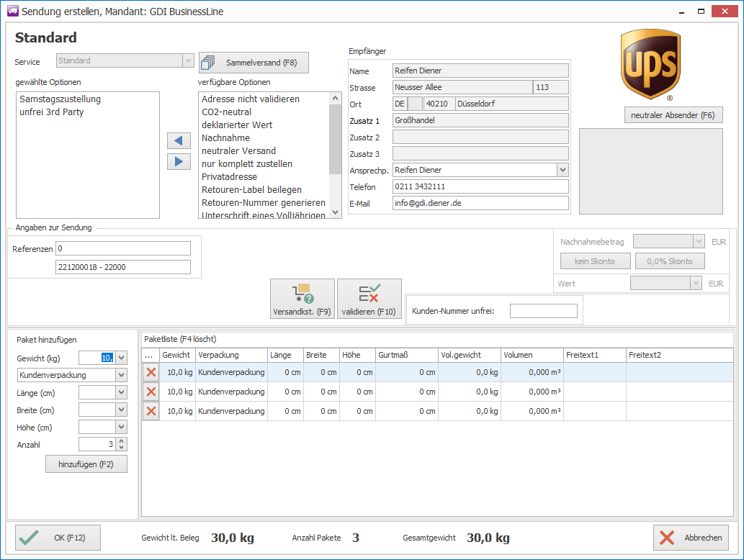Open the Kundenverpackung packaging dropdown

(121, 375)
